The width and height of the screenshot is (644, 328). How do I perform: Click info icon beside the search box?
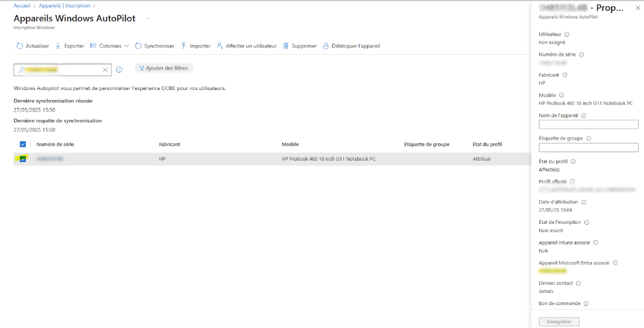pyautogui.click(x=119, y=69)
